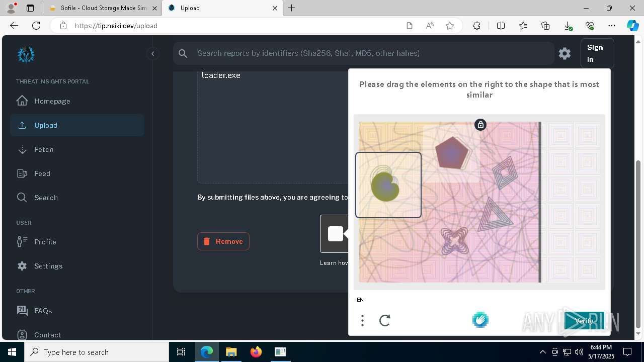
Task: Close the Gofile tab
Action: tap(154, 8)
